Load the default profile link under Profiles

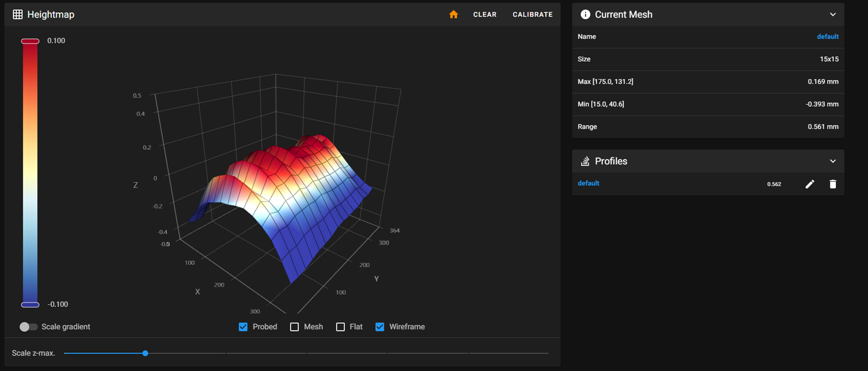pyautogui.click(x=589, y=183)
